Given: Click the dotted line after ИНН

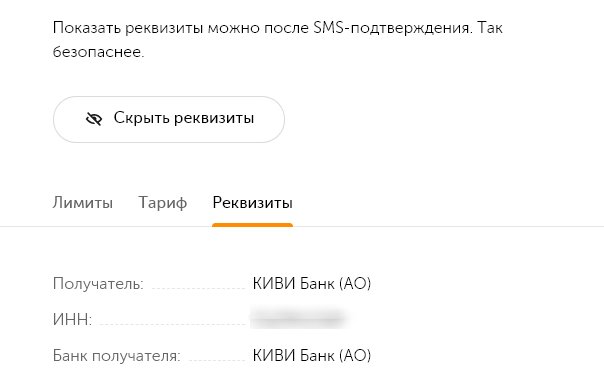Looking at the screenshot, I should (172, 324).
